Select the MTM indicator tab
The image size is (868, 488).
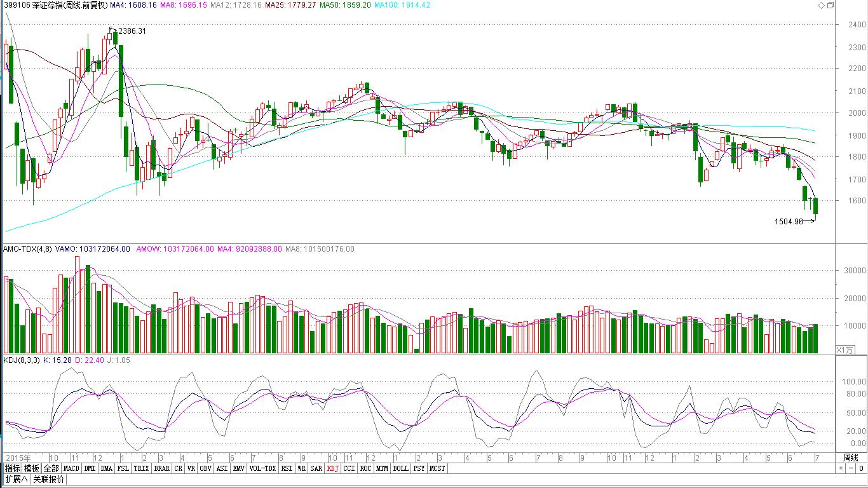pyautogui.click(x=382, y=468)
